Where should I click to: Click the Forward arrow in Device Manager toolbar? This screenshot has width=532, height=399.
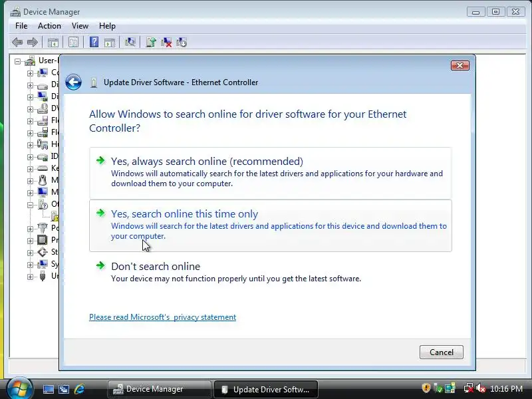(32, 42)
